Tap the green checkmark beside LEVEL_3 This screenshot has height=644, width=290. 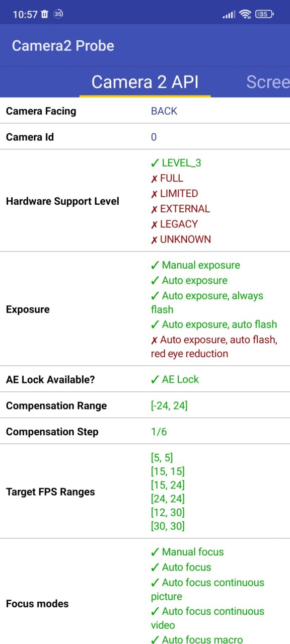[155, 163]
